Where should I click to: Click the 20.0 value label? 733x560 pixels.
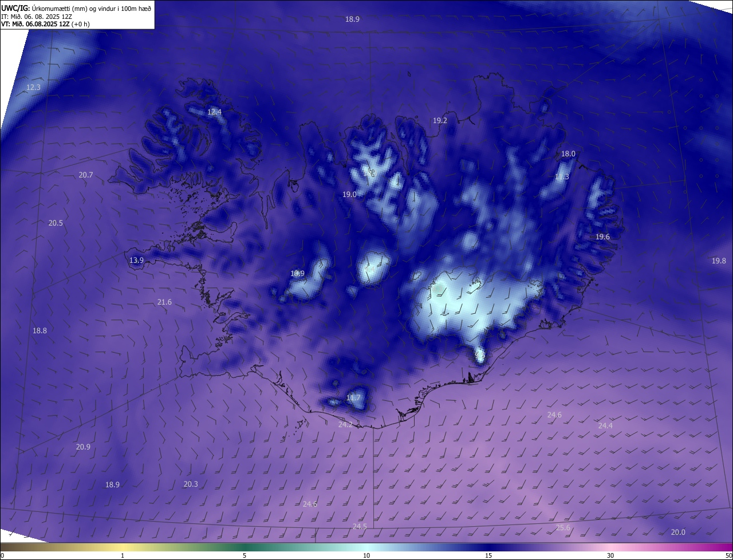click(x=678, y=533)
